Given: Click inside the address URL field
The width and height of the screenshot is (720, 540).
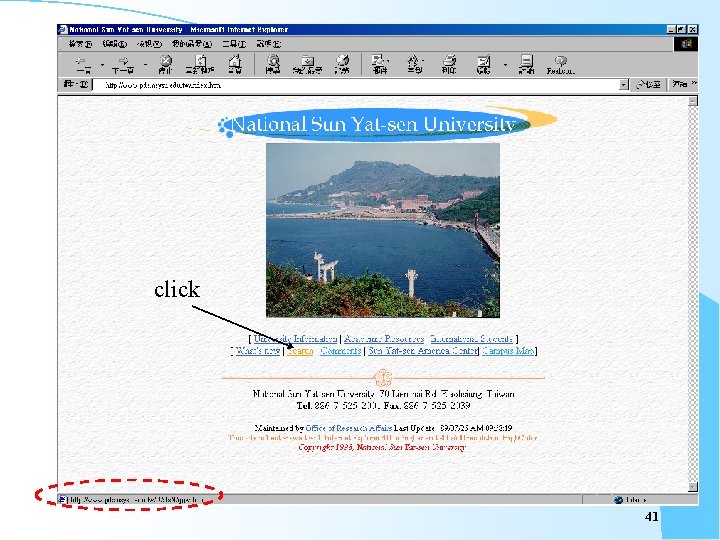Looking at the screenshot, I should coord(356,85).
